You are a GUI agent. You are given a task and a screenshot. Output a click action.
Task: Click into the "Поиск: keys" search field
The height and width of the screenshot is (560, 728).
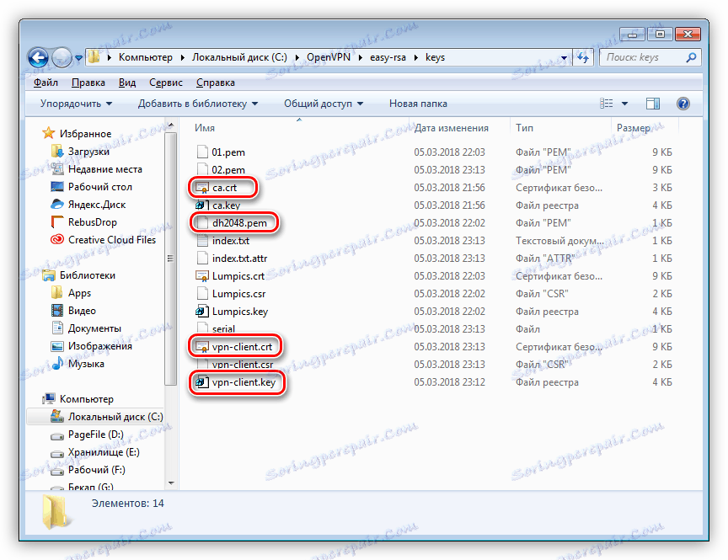[650, 57]
